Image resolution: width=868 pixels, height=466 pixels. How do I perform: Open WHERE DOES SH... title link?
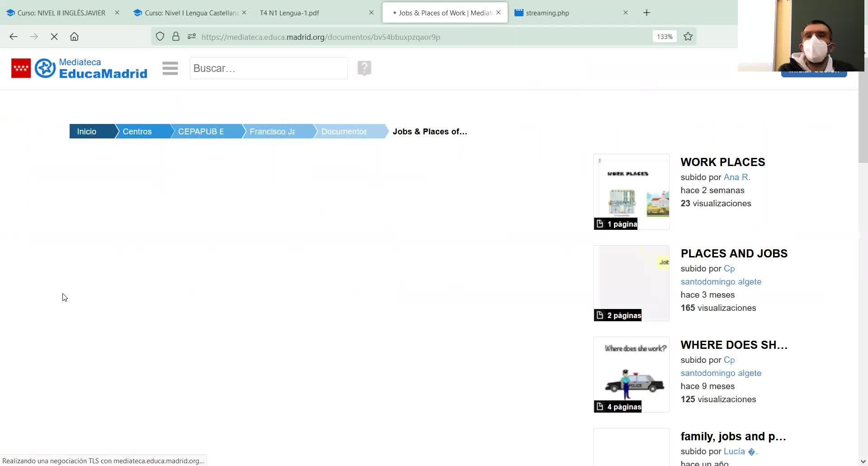[734, 345]
